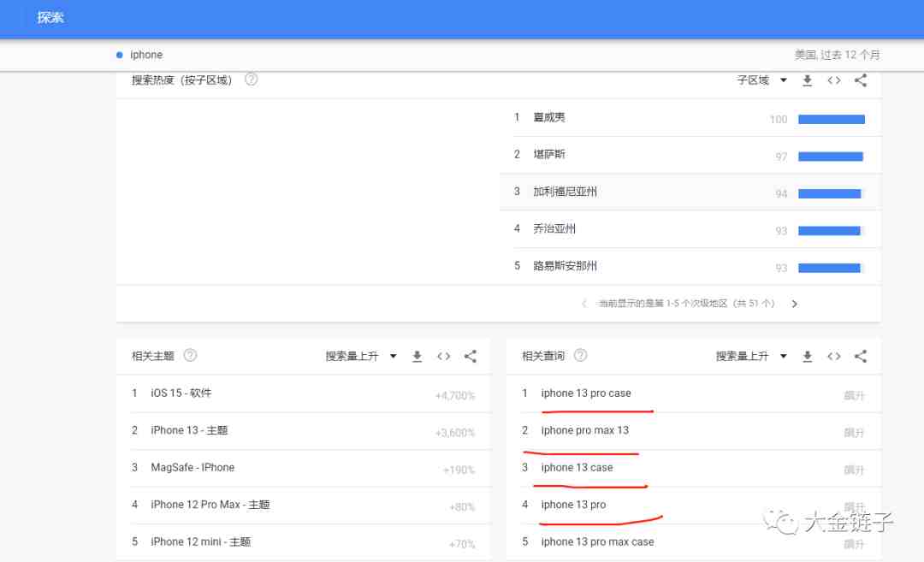Image resolution: width=924 pixels, height=562 pixels.
Task: Download the subregion interest data
Action: [x=807, y=80]
